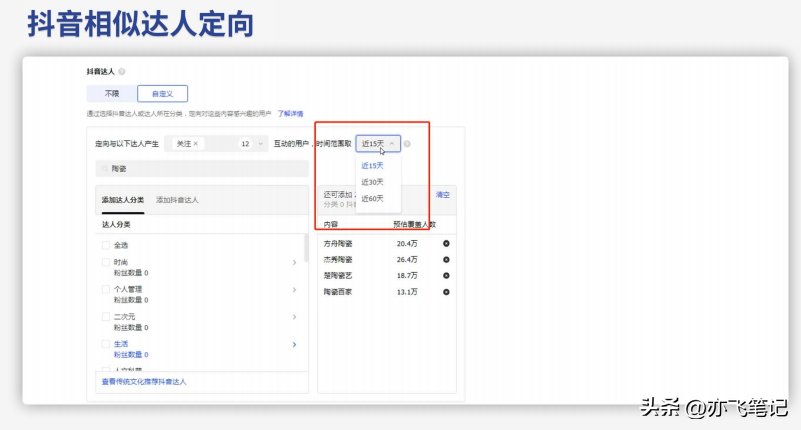
Task: Check the 生活 category checkbox
Action: tap(106, 344)
